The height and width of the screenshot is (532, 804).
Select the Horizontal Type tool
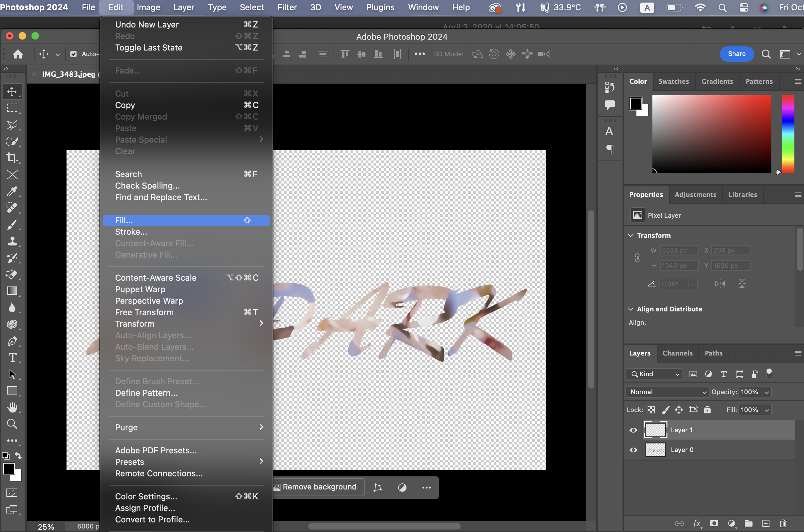(x=12, y=358)
